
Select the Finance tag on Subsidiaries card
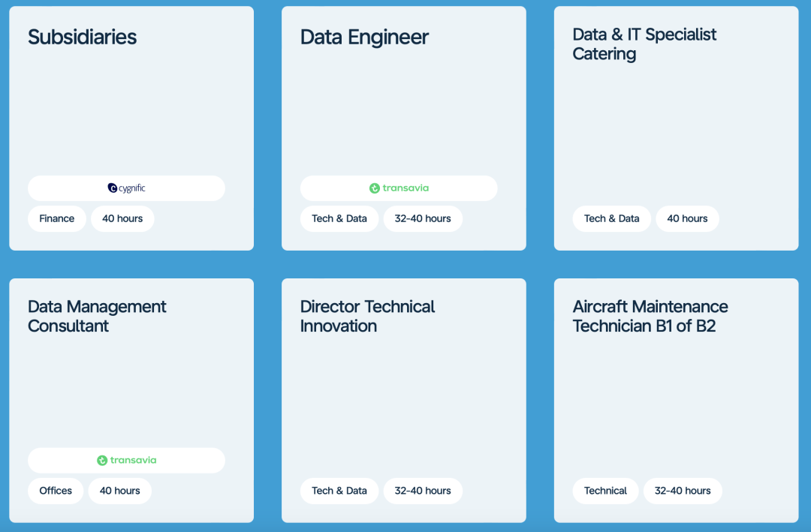(57, 218)
